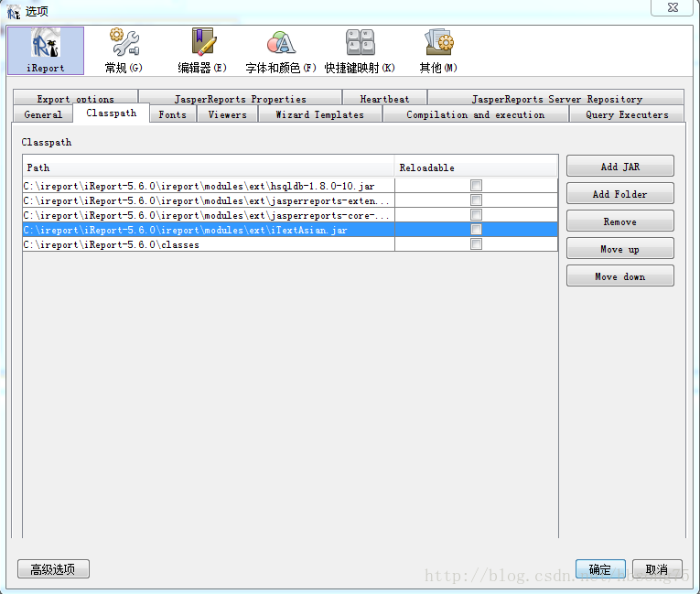
Task: Switch to the General tab
Action: coord(43,114)
